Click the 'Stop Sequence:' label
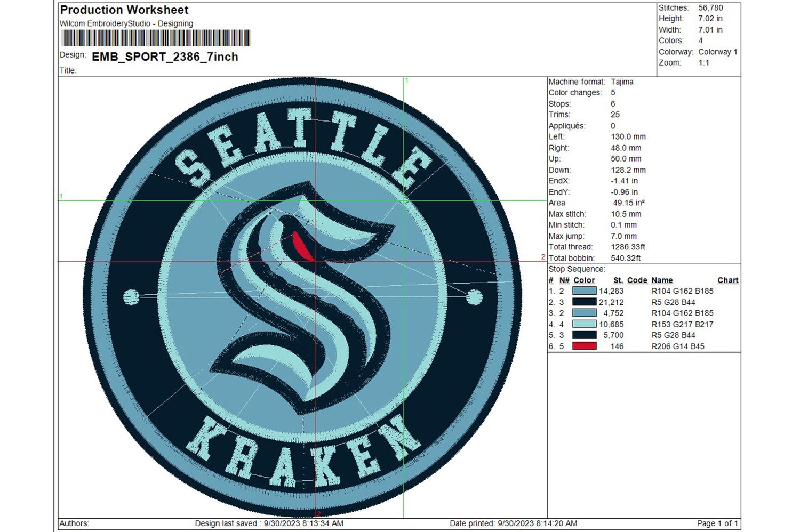 point(577,269)
